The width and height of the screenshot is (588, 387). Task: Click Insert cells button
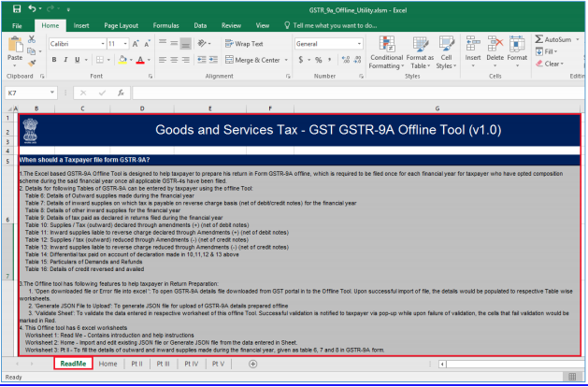[473, 52]
